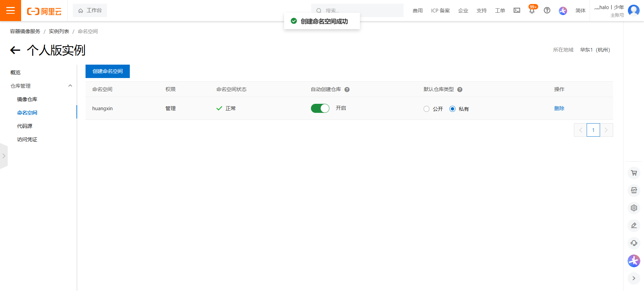The width and height of the screenshot is (644, 291).
Task: Open the Cloud Shell terminal icon
Action: (517, 10)
